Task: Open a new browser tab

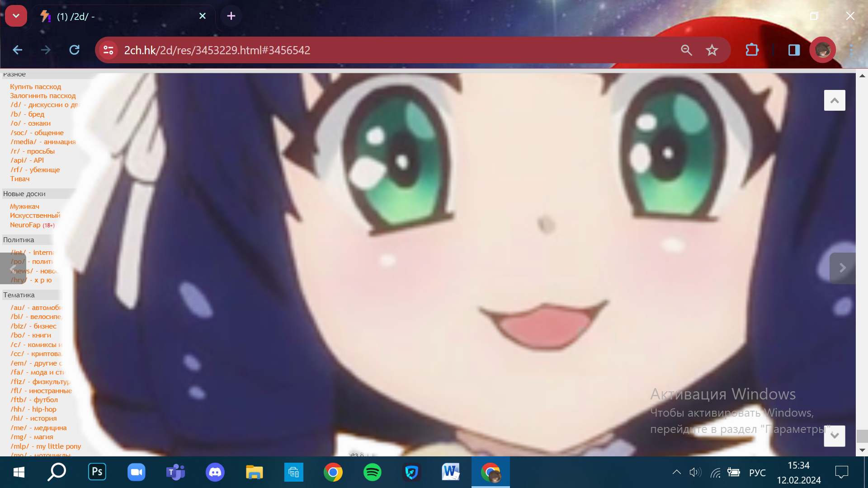Action: click(231, 16)
